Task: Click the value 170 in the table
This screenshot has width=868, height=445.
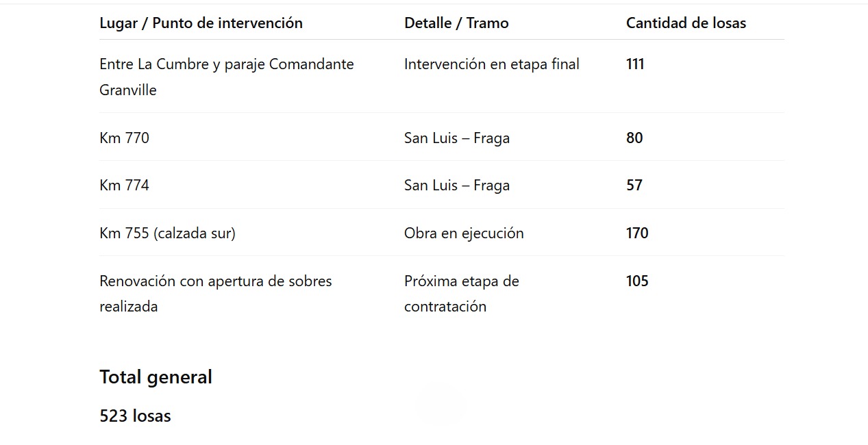Action: pos(637,233)
